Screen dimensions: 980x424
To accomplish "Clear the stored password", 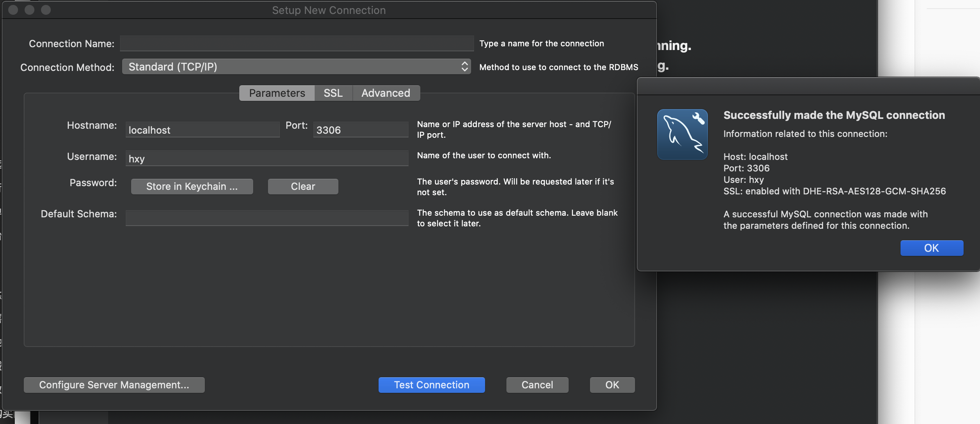I will point(303,187).
